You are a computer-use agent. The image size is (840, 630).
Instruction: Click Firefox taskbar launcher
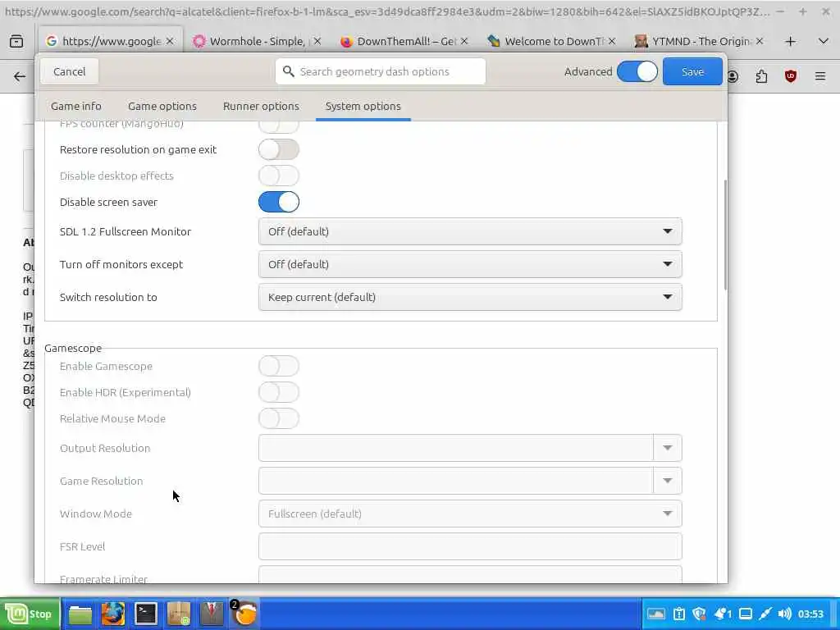(113, 614)
